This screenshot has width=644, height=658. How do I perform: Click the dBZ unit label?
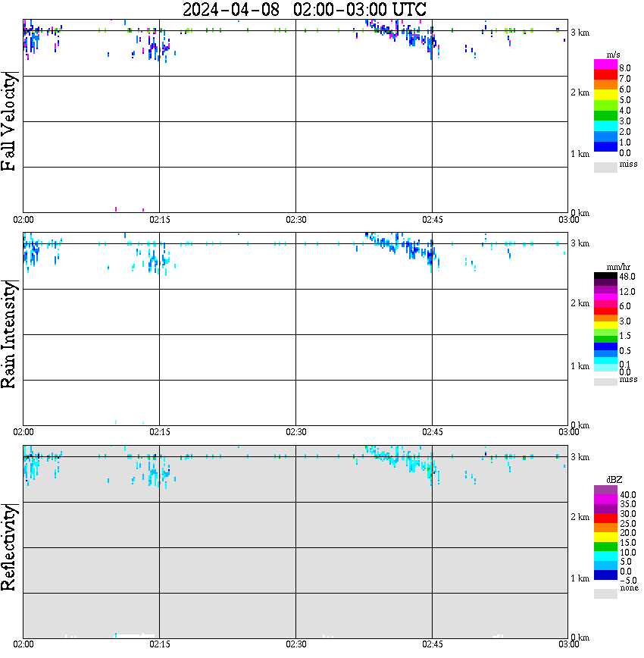614,480
